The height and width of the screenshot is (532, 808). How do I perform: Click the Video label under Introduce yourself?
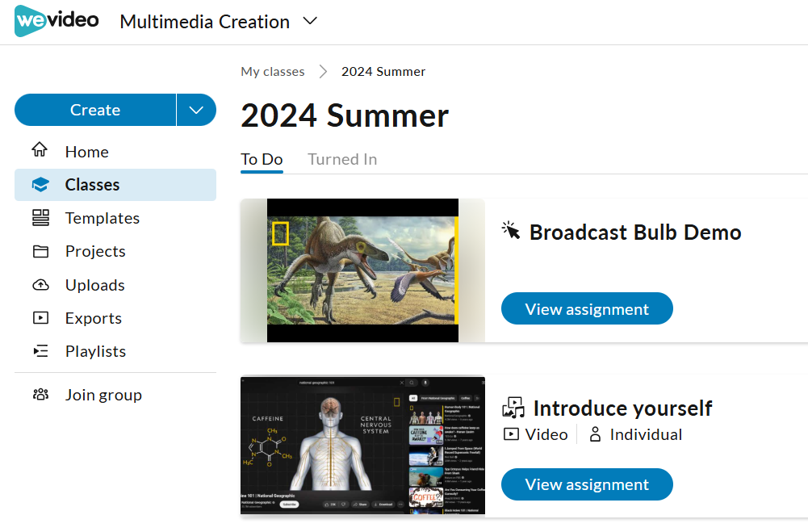coord(546,434)
